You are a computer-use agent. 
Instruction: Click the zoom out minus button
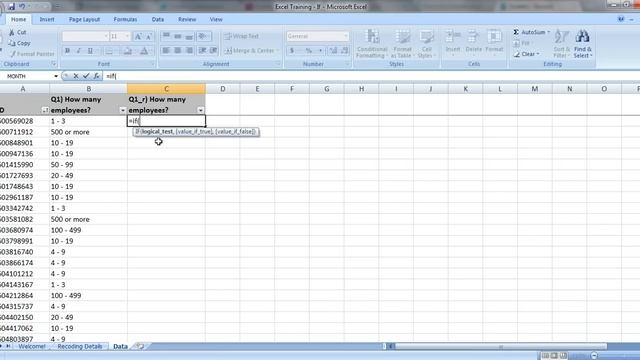594,356
